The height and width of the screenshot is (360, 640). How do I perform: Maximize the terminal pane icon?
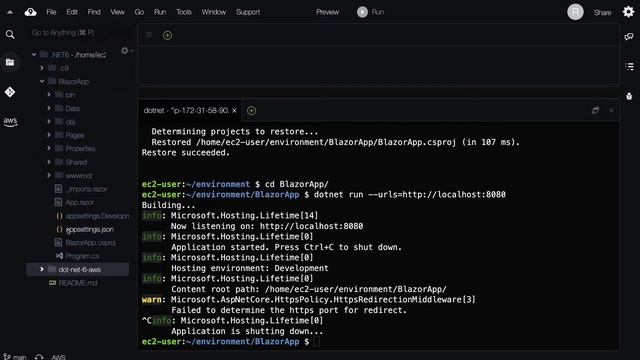tap(596, 110)
